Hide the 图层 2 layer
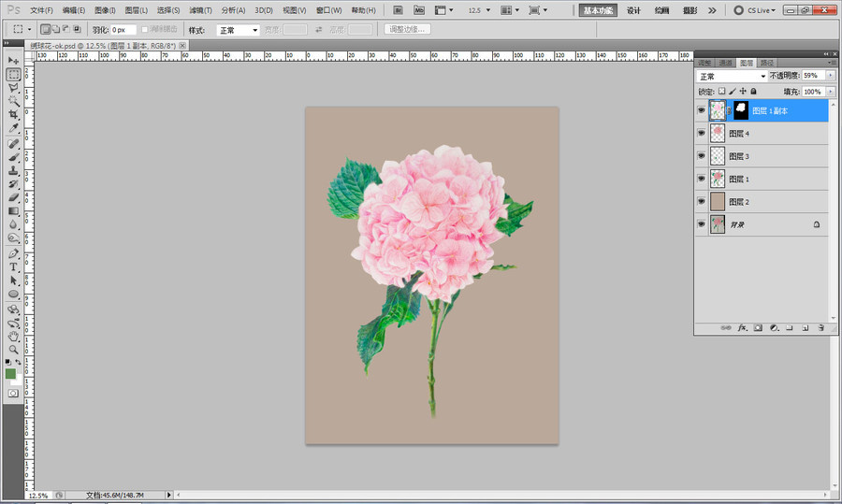Viewport: 842px width, 504px height. click(x=702, y=201)
